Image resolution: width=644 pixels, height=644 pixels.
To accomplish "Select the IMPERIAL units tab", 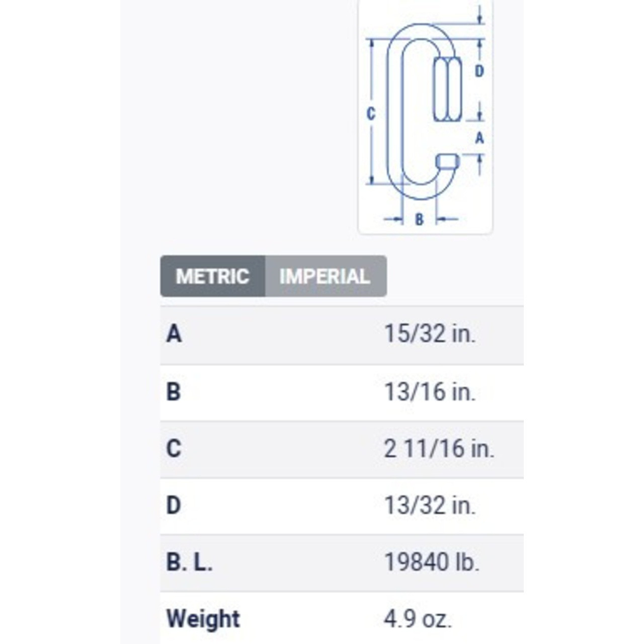I will 326,276.
